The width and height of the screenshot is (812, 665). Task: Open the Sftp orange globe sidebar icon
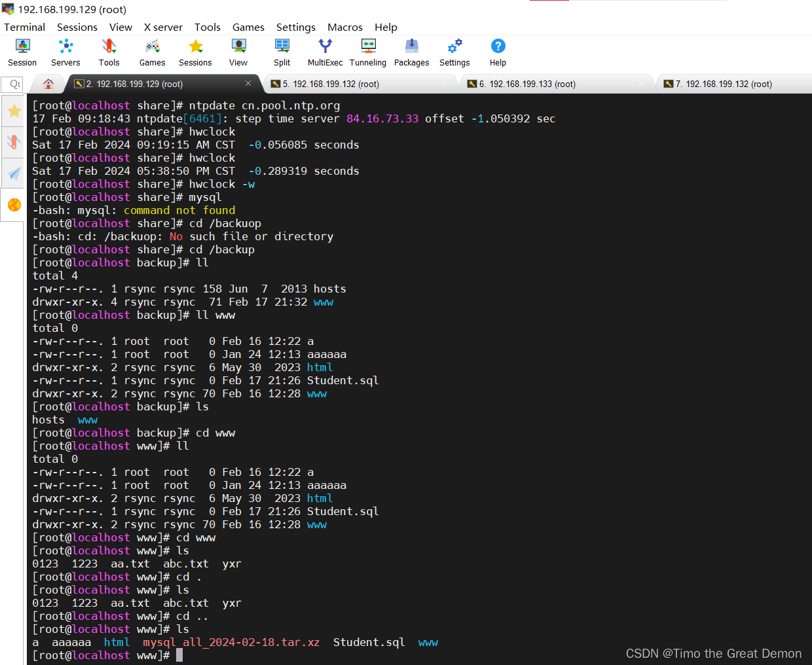pyautogui.click(x=14, y=205)
